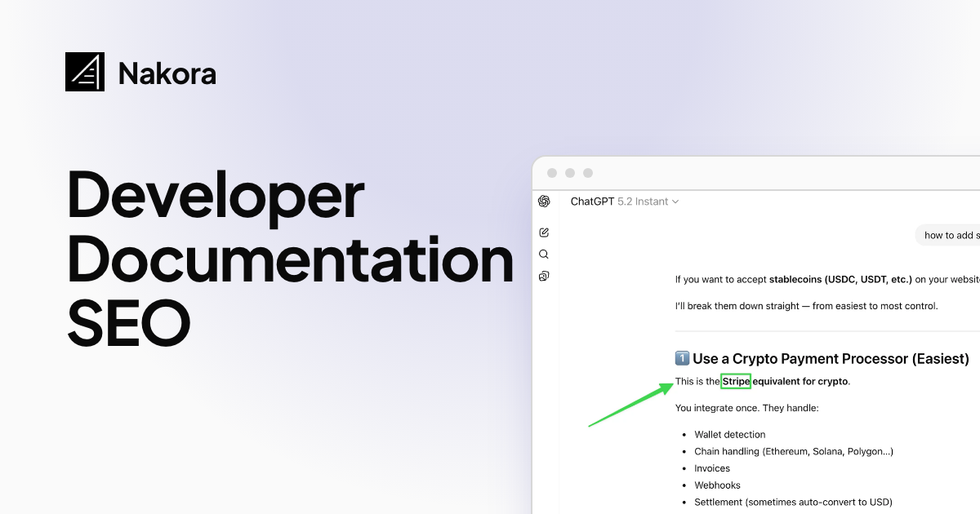Click the "Developer Documentation SEO" headline
Image resolution: width=980 pixels, height=514 pixels.
tap(290, 259)
